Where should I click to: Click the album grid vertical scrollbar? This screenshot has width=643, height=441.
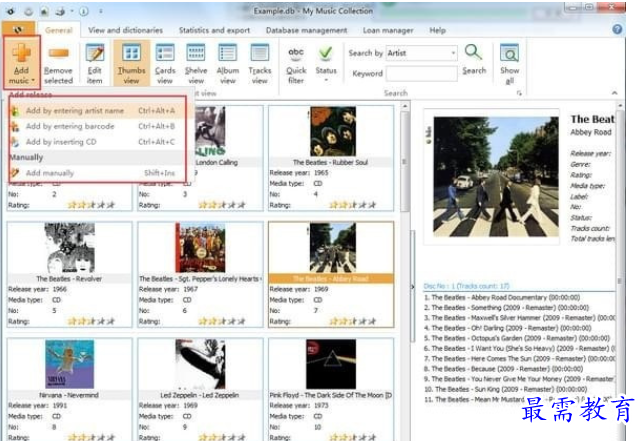pos(405,162)
